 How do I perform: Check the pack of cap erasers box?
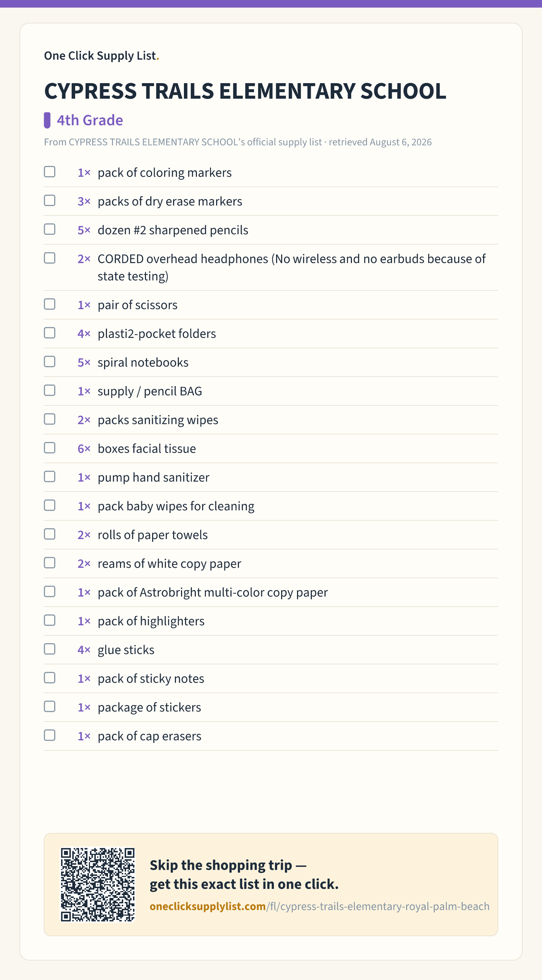click(50, 735)
